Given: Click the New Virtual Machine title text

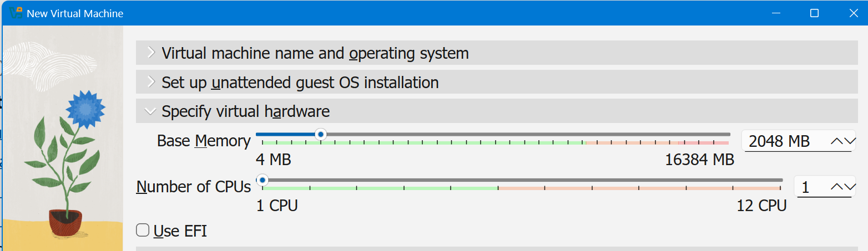Looking at the screenshot, I should [75, 13].
